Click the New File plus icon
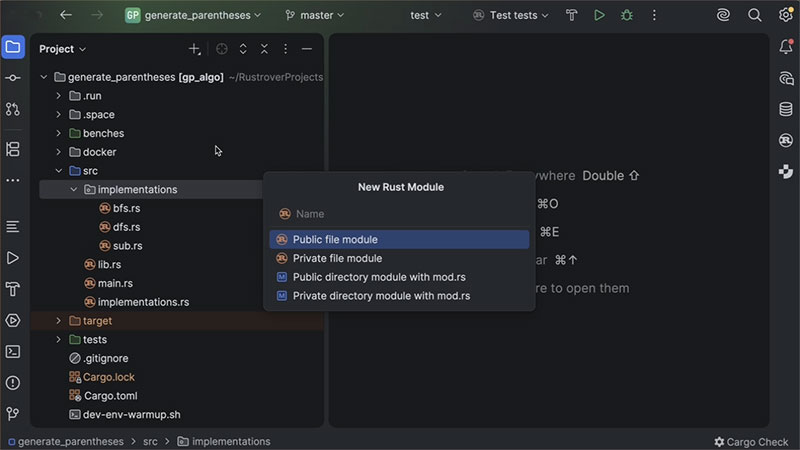The width and height of the screenshot is (800, 450). (x=194, y=49)
